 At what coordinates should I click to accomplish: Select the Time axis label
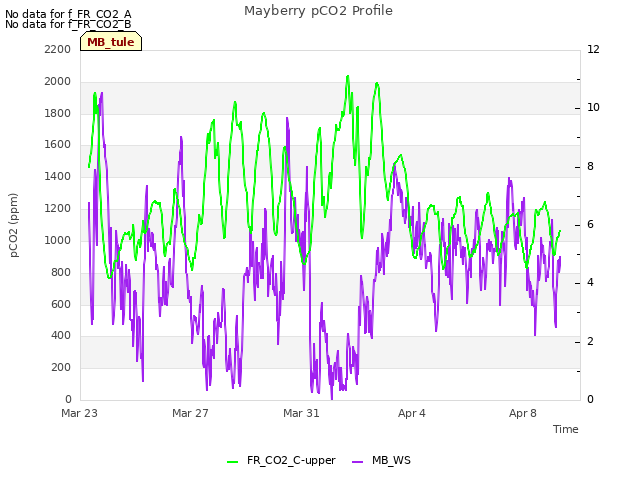pyautogui.click(x=565, y=429)
